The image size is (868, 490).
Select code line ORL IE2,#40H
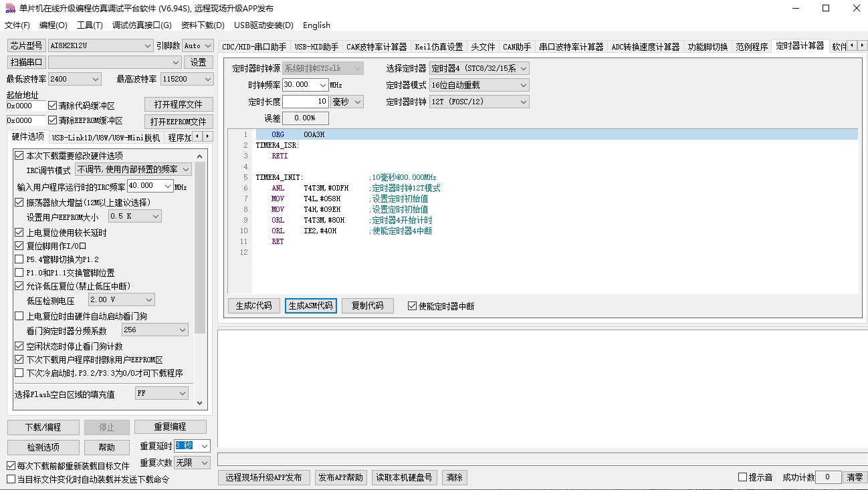(x=555, y=231)
